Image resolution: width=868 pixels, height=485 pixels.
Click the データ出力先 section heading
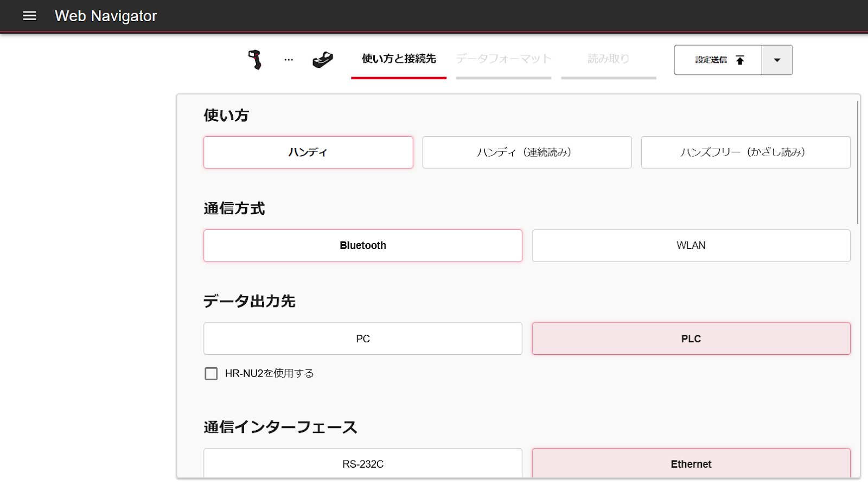click(250, 301)
